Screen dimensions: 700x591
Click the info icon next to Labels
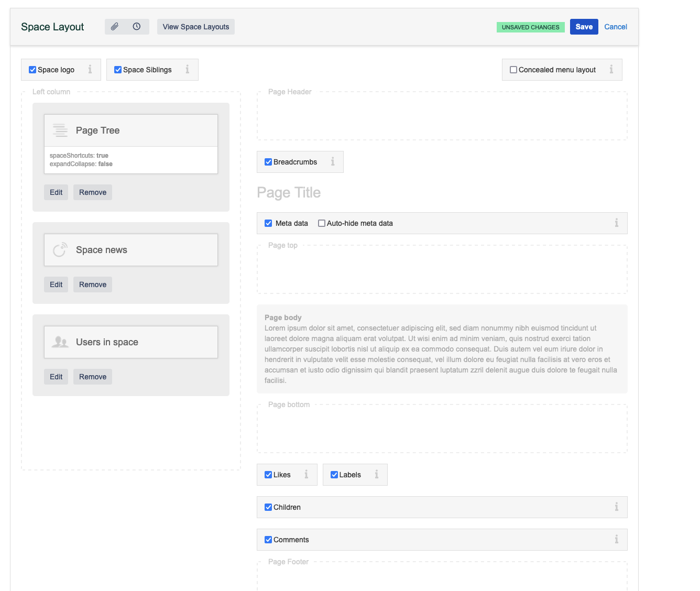click(x=377, y=474)
